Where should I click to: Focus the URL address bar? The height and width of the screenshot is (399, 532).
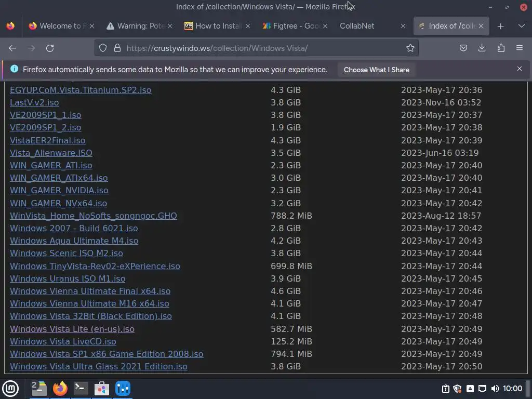click(x=257, y=48)
